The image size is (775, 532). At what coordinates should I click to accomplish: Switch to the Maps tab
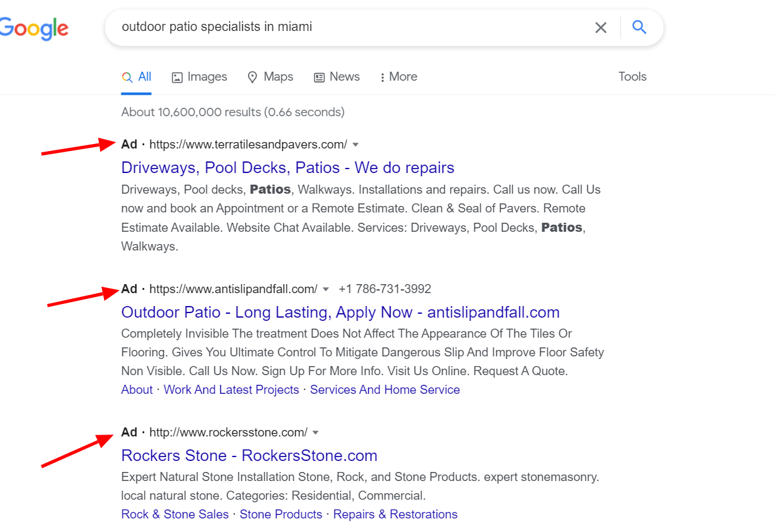pos(270,77)
